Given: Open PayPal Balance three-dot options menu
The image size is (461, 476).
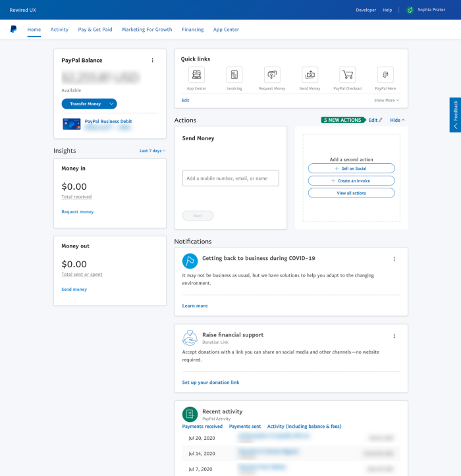Looking at the screenshot, I should tap(152, 61).
